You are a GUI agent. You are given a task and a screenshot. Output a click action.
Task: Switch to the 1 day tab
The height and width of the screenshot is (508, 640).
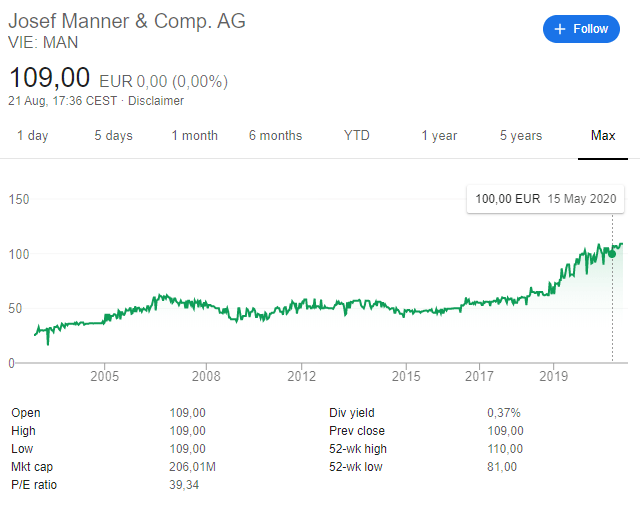click(x=33, y=135)
